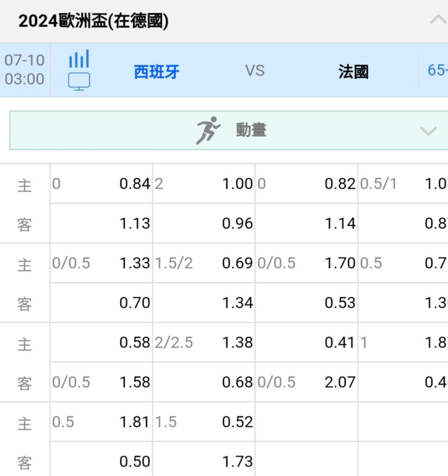Click the 07-10 03:00 match time
Image resolution: width=448 pixels, height=476 pixels.
tap(24, 70)
